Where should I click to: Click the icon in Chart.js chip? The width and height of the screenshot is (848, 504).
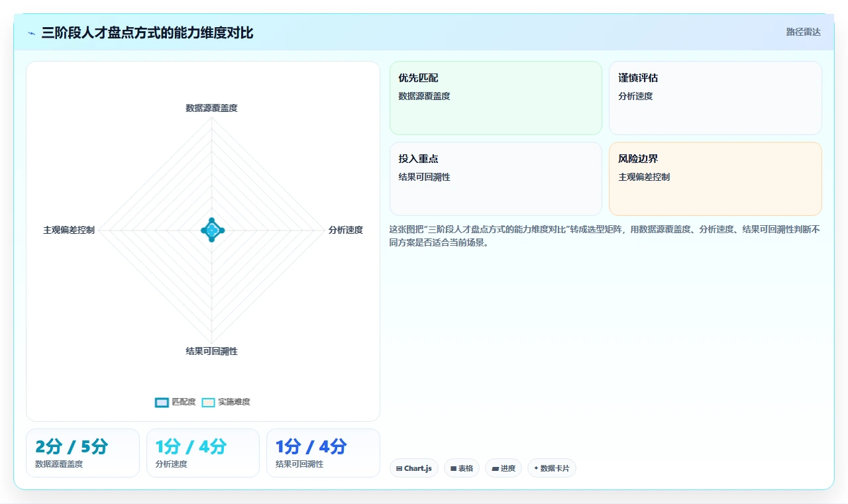[x=399, y=469]
